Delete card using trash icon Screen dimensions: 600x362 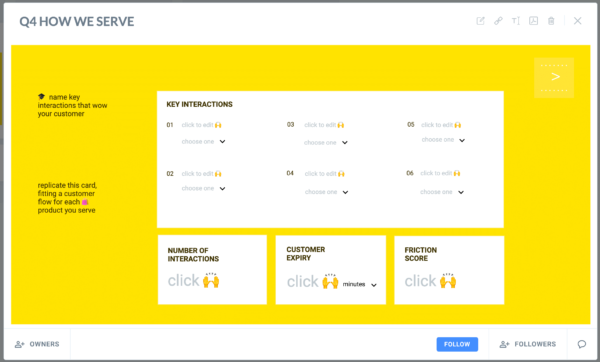click(x=551, y=21)
